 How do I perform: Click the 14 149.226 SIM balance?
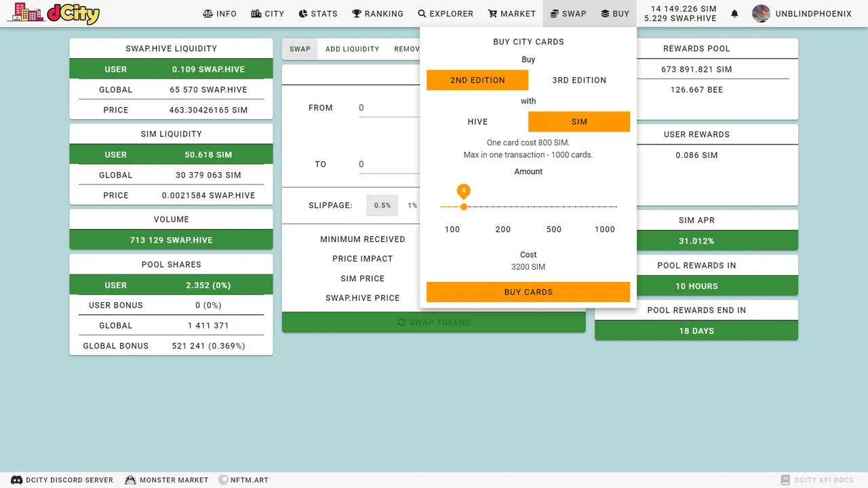pos(683,9)
